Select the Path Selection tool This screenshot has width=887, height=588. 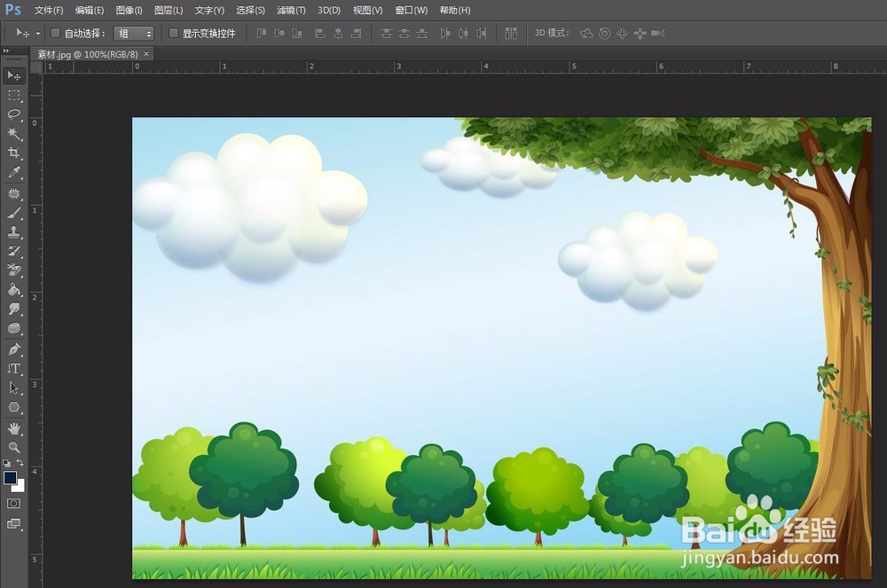pyautogui.click(x=13, y=388)
